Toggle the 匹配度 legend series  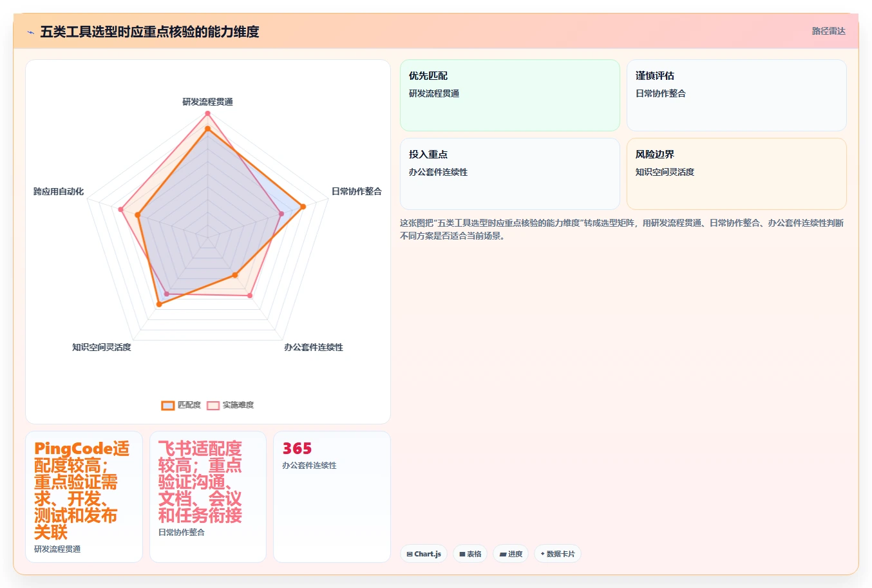coord(181,405)
